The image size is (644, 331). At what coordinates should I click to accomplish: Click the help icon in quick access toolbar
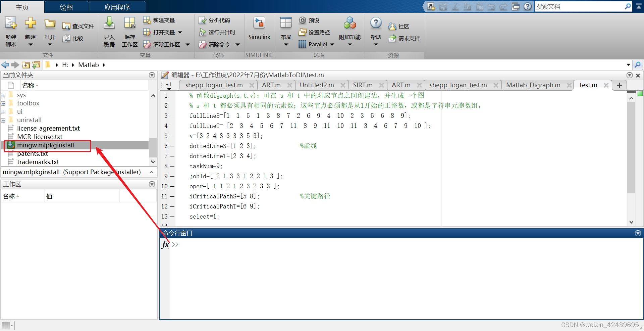click(528, 6)
